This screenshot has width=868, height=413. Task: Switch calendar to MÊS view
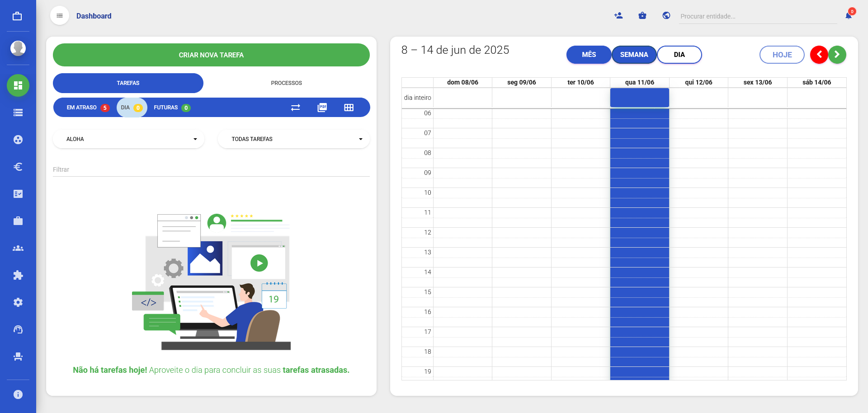[589, 55]
